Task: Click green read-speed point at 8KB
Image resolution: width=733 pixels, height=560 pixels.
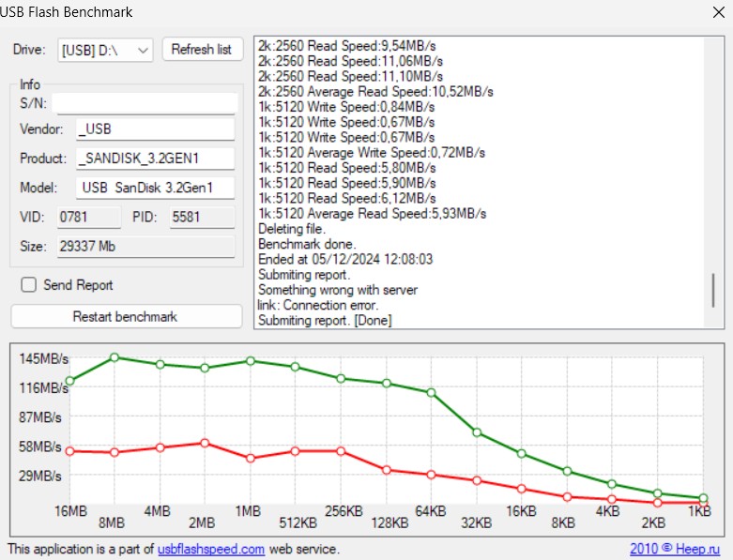Action: coord(567,471)
